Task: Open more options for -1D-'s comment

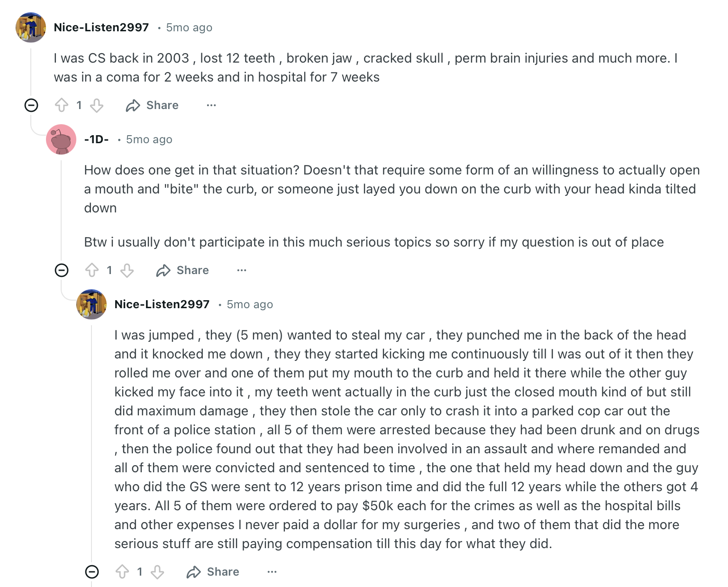Action: tap(242, 270)
